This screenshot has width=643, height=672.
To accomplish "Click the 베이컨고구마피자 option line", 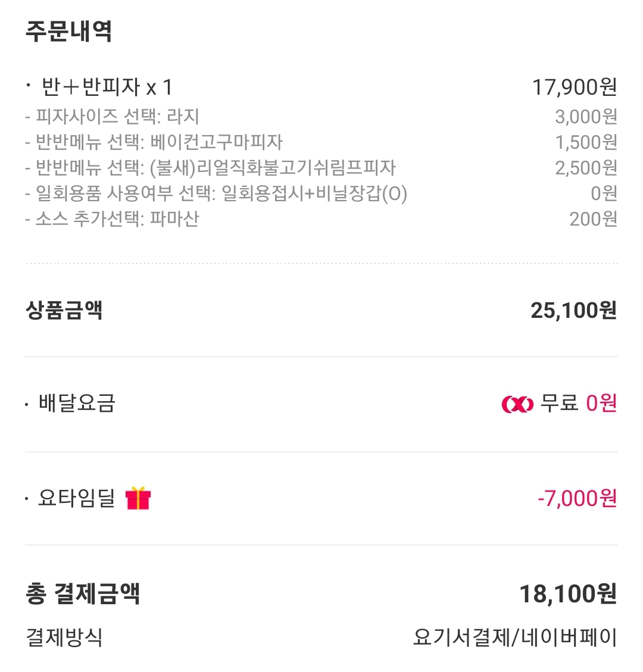I will (x=154, y=142).
